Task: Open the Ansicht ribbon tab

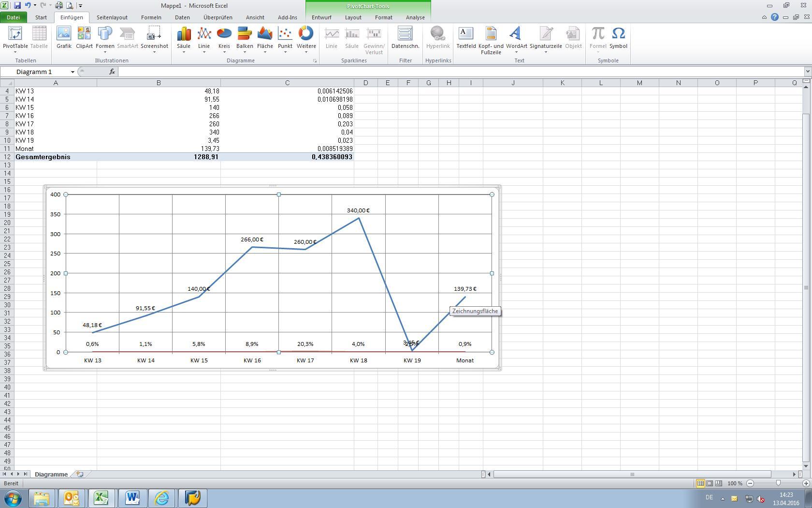Action: tap(255, 17)
